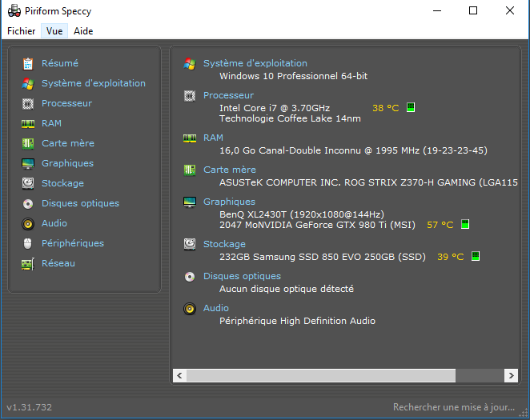Click the green temperature indicator next to 57 °C

pyautogui.click(x=465, y=224)
